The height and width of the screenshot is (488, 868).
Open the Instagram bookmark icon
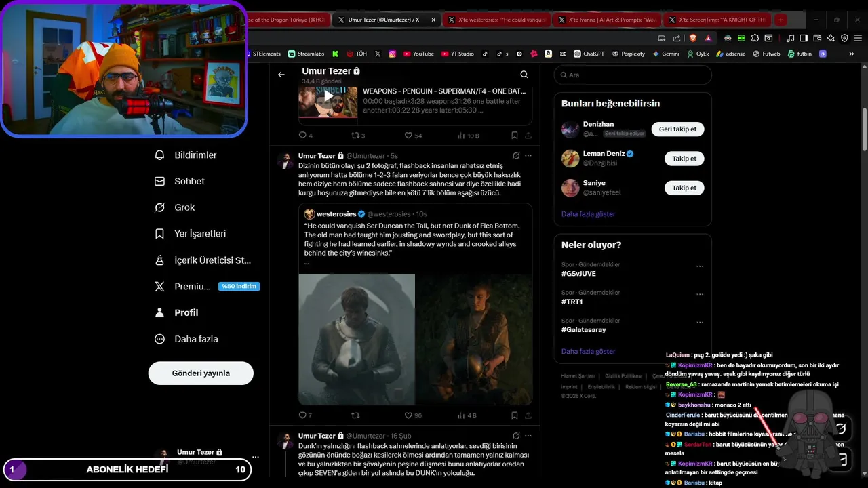click(x=392, y=54)
